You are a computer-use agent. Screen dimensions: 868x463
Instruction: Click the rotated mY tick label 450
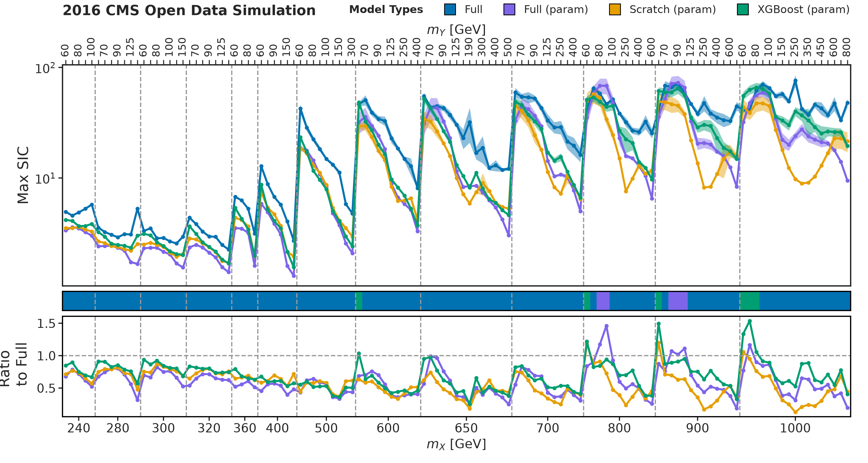821,47
